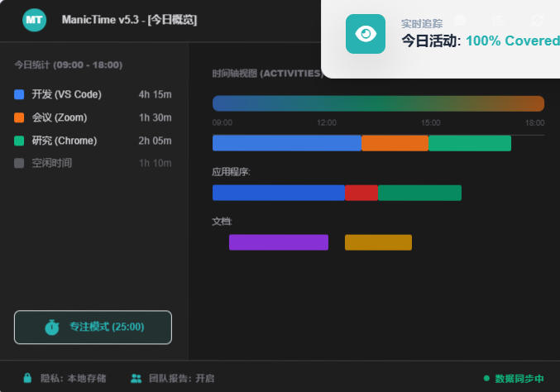Click the 团队报告: 开启 status text

click(x=182, y=378)
